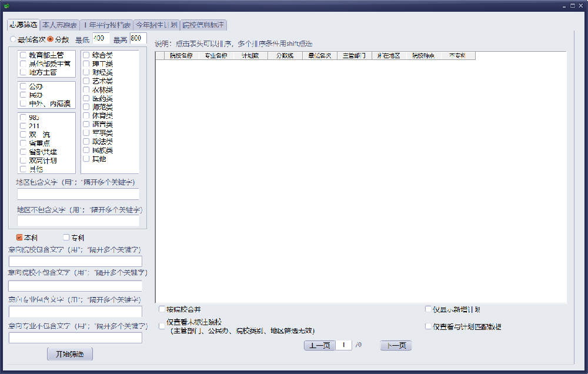Select the 最低名次 radio button
Screen dimensions: 588x374
[14, 39]
